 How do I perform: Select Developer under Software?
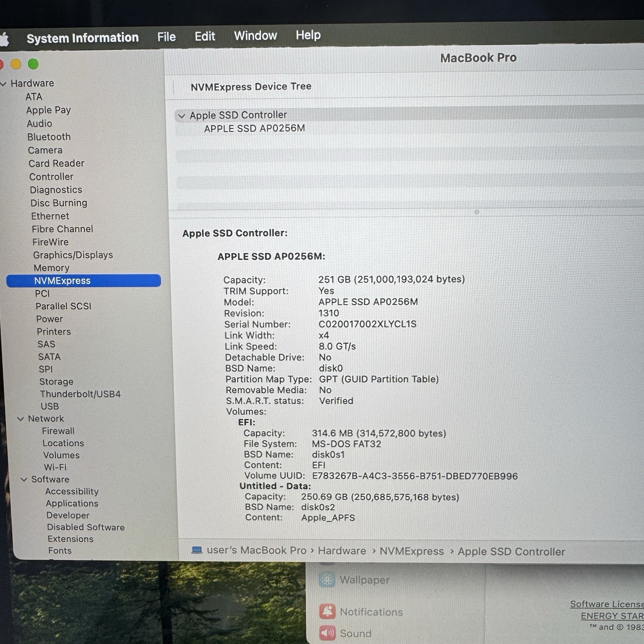[68, 515]
